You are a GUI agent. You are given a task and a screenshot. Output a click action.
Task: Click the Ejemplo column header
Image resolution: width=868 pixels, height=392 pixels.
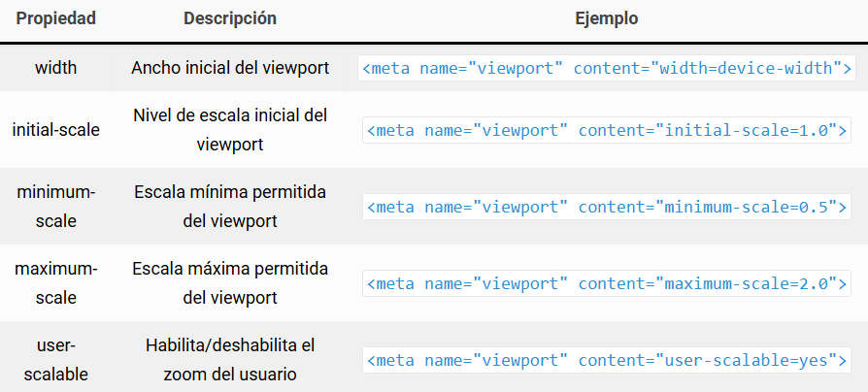click(606, 19)
